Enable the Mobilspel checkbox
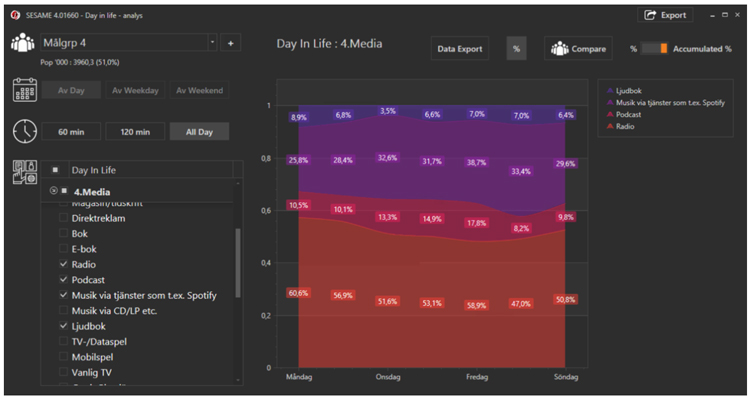Image resolution: width=750 pixels, height=401 pixels. click(64, 356)
